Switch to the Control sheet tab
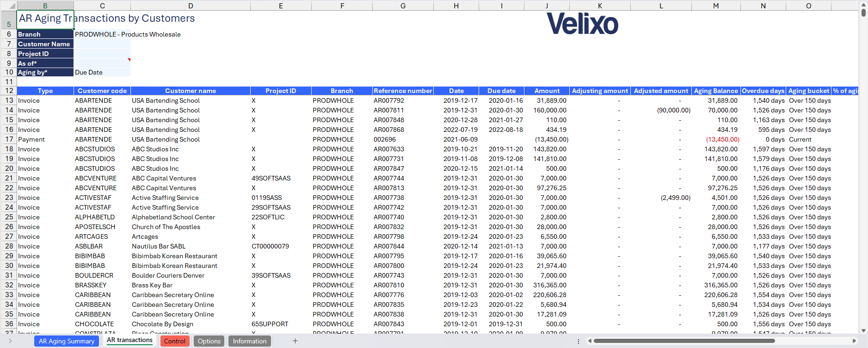The image size is (868, 348). [x=174, y=341]
